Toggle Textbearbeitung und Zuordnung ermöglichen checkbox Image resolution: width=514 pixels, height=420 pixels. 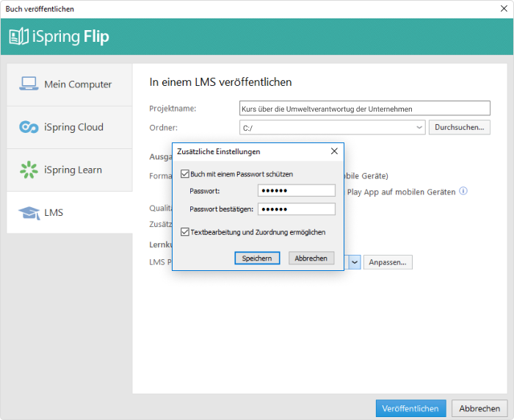185,232
